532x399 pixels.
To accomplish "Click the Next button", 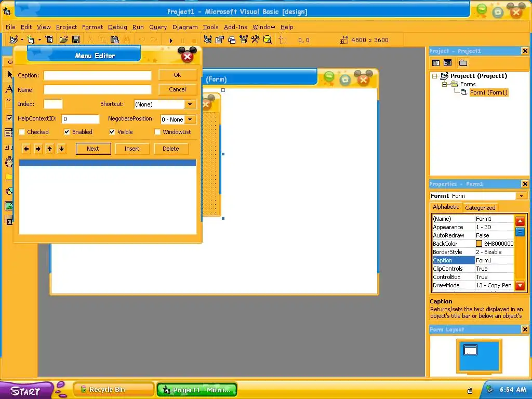I will point(94,149).
